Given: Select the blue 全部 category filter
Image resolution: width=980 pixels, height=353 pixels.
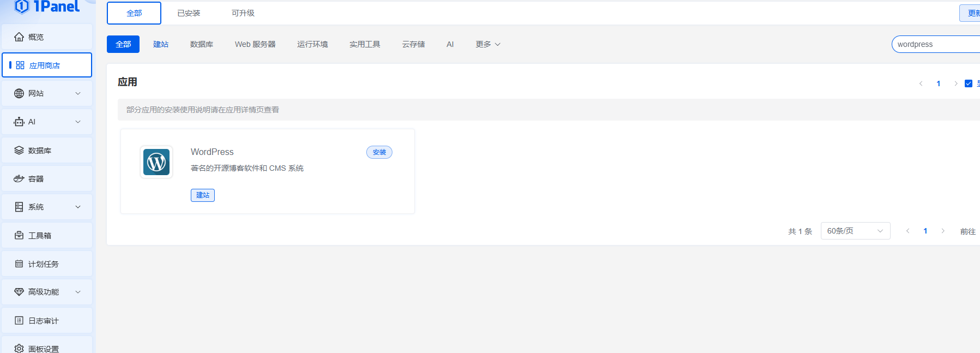Looking at the screenshot, I should (123, 44).
